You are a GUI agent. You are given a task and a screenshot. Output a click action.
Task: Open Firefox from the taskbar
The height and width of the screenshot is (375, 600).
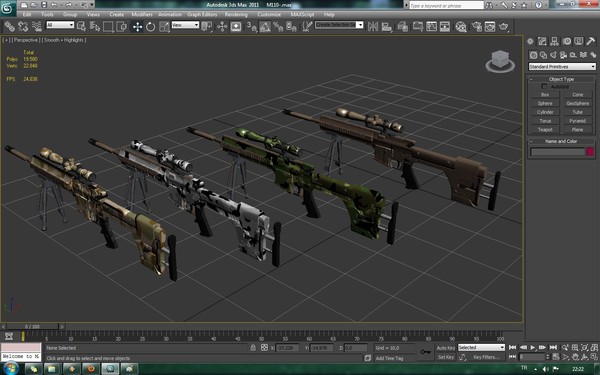point(91,369)
